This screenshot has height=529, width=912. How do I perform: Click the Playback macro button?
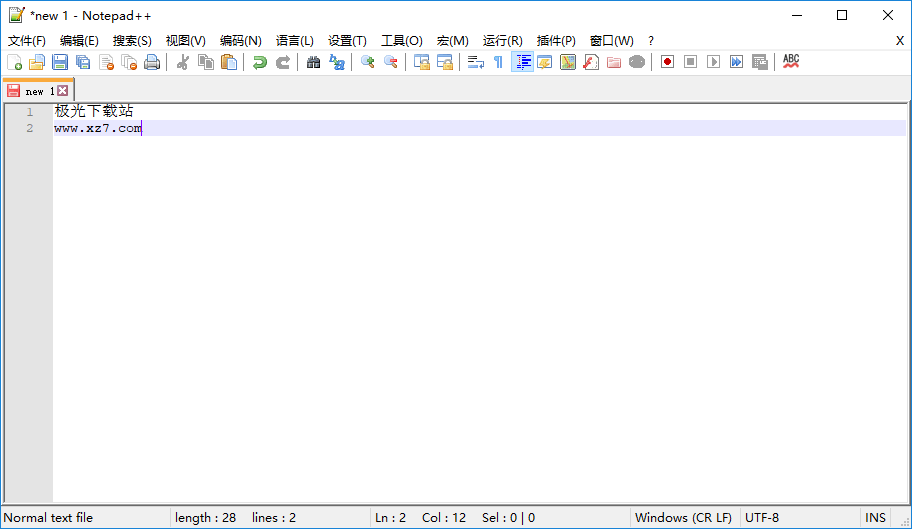(714, 62)
